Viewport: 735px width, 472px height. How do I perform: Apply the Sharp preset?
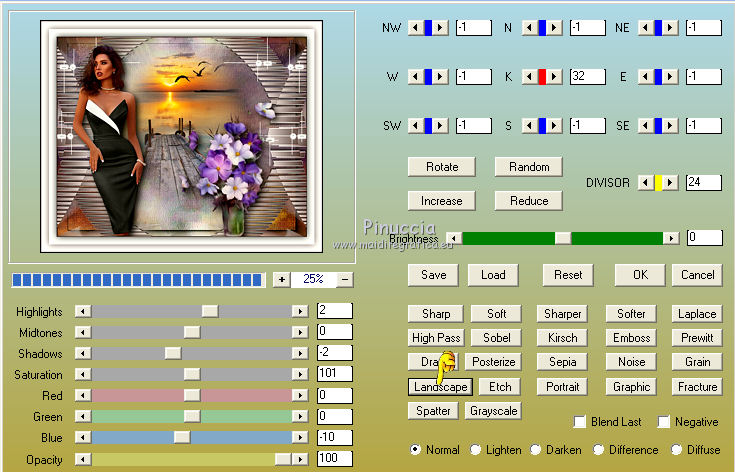[x=436, y=314]
